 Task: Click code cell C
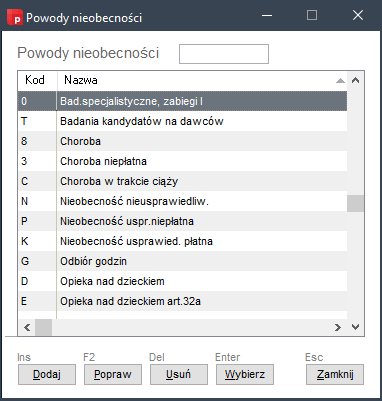(x=37, y=181)
